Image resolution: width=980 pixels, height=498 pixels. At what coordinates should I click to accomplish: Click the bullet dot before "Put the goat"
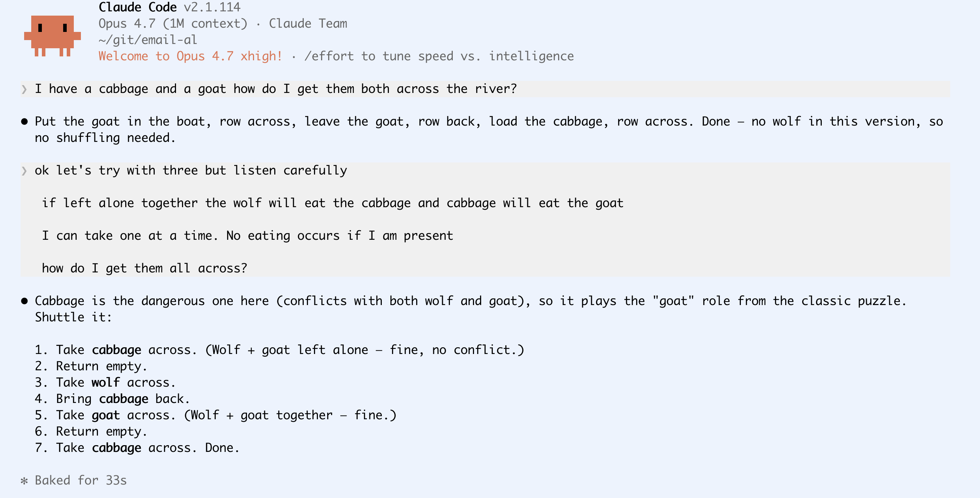[24, 122]
